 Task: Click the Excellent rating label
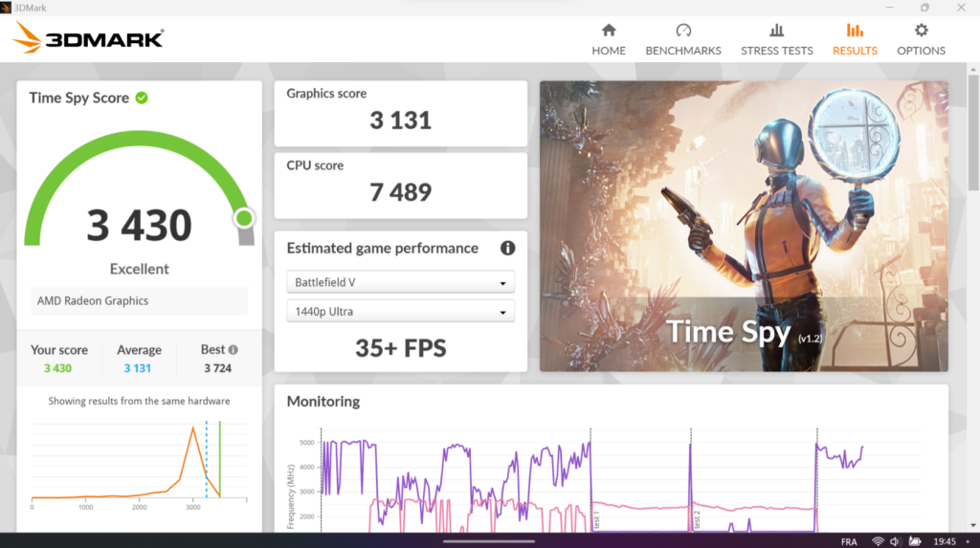pyautogui.click(x=140, y=269)
